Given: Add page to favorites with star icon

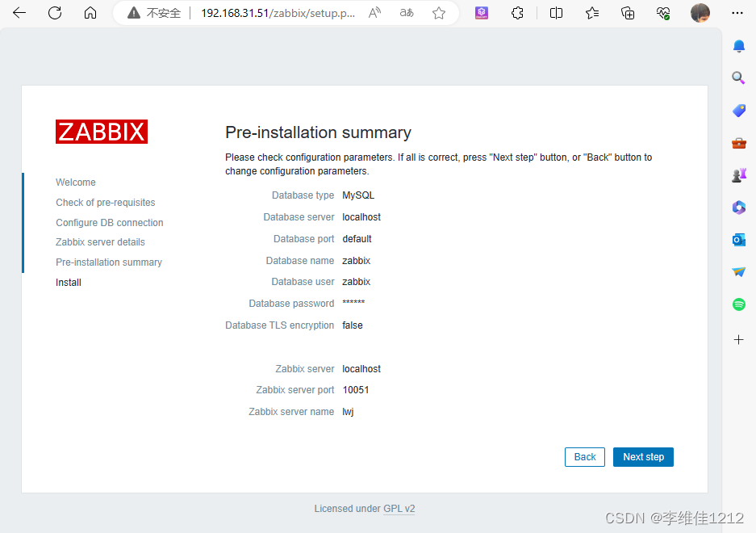Looking at the screenshot, I should coord(439,13).
